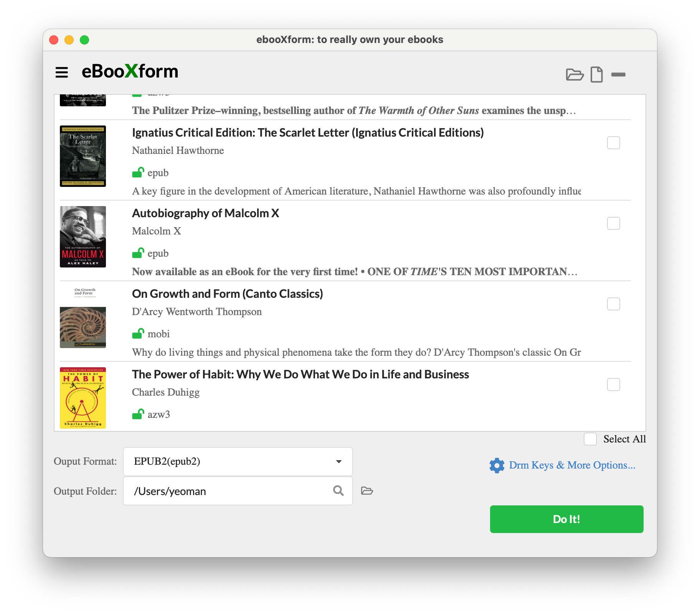Screen dimensions: 700x614
Task: Click author 'Malcolm X' under the title
Action: click(157, 231)
